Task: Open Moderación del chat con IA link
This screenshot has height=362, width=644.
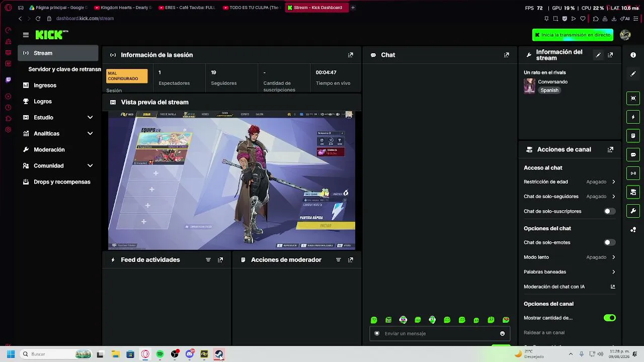Action: point(570,287)
